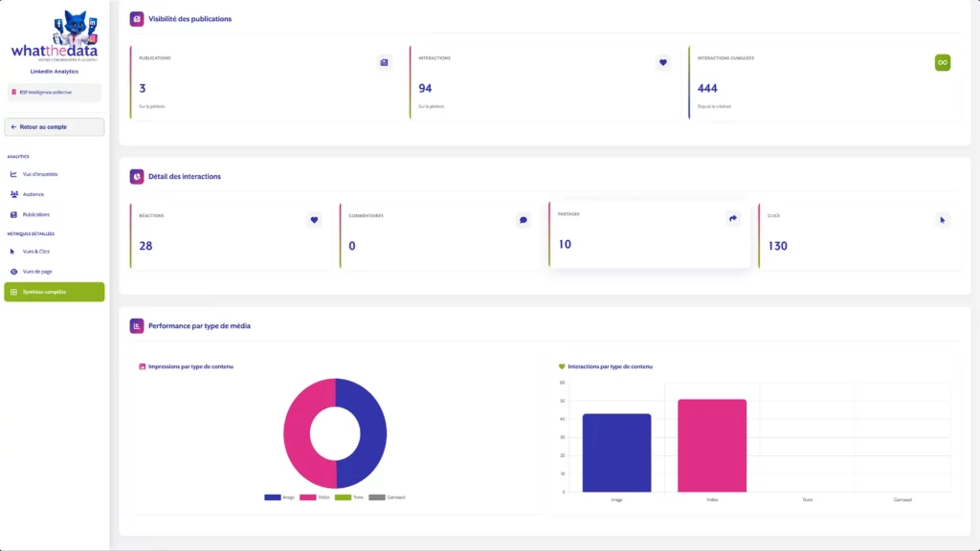The height and width of the screenshot is (551, 980).
Task: Click the Publications card icon
Action: coord(384,63)
